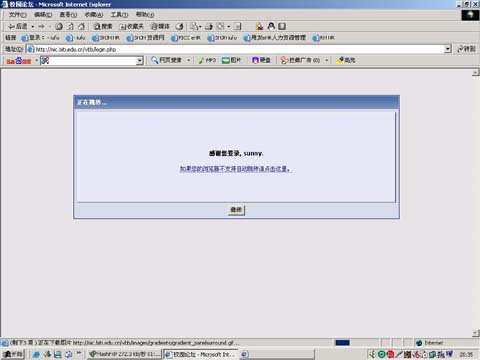Click inside the address URL field

click(x=239, y=49)
